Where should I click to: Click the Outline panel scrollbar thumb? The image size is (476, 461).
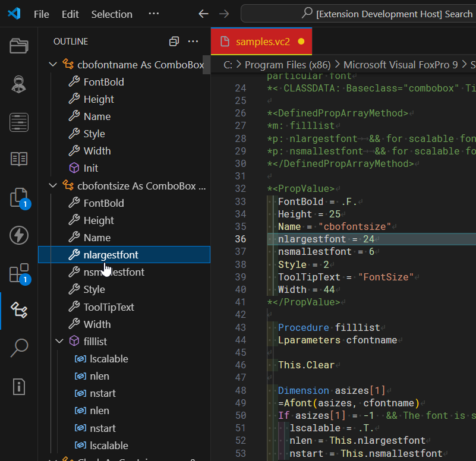(x=206, y=65)
